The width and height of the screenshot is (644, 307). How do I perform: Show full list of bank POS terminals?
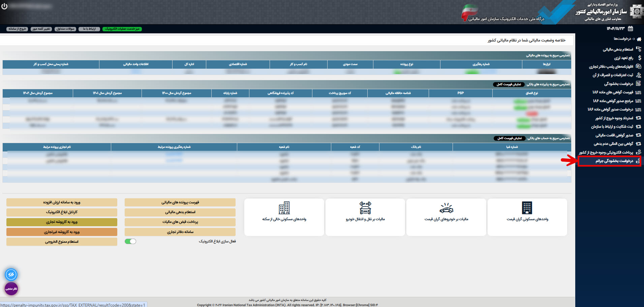pyautogui.click(x=509, y=84)
